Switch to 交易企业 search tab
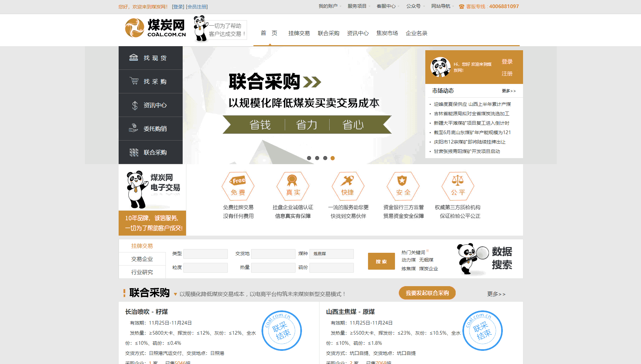The width and height of the screenshot is (641, 364). (142, 259)
